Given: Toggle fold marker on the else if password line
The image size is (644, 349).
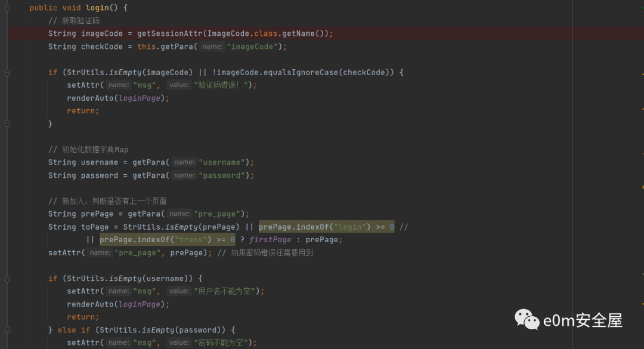Looking at the screenshot, I should coord(7,330).
